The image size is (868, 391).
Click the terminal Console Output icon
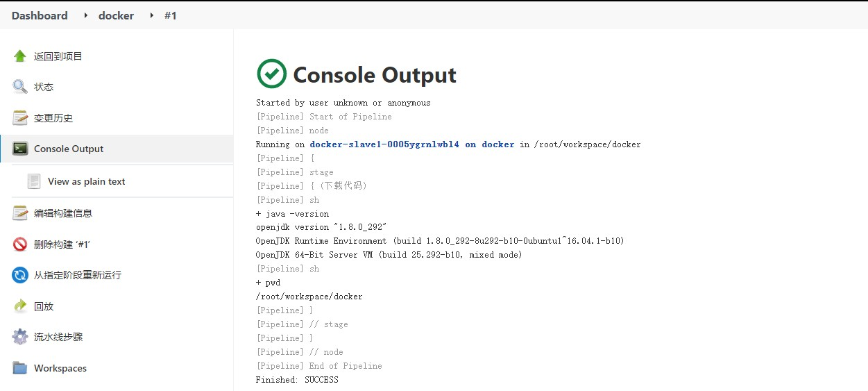pos(20,149)
